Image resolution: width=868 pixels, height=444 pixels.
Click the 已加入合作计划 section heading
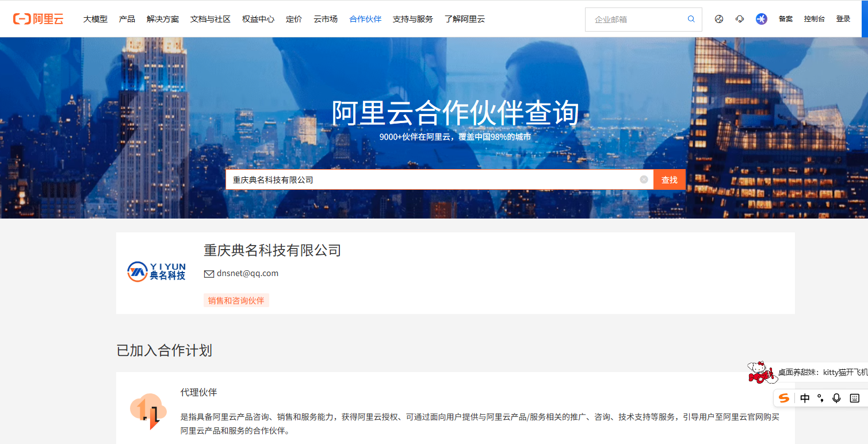(x=165, y=350)
